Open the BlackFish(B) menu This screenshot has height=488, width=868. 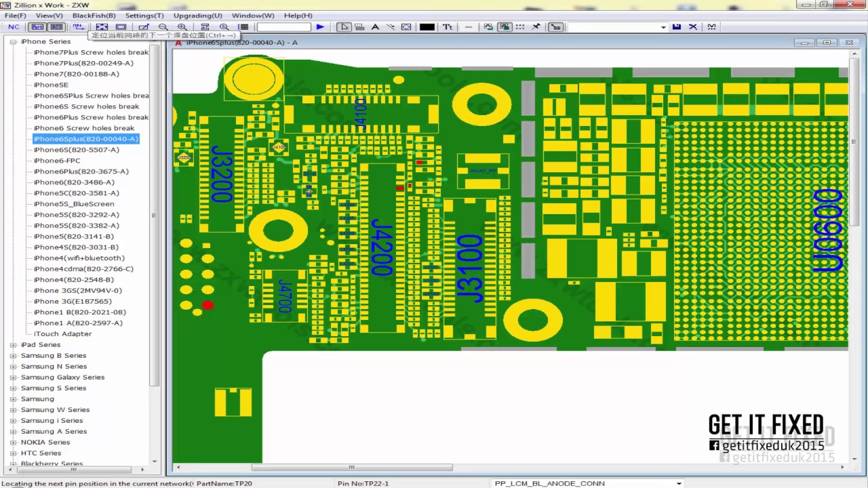(x=94, y=16)
